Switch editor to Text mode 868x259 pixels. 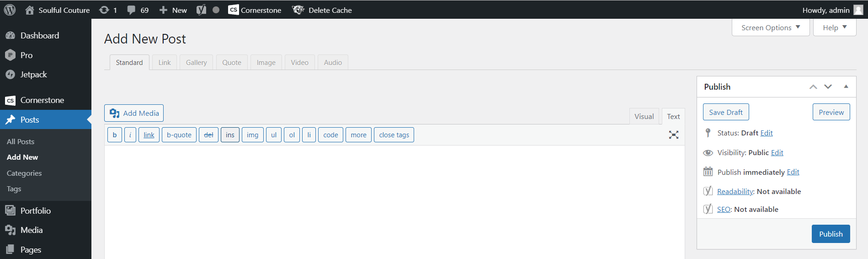[x=673, y=117]
